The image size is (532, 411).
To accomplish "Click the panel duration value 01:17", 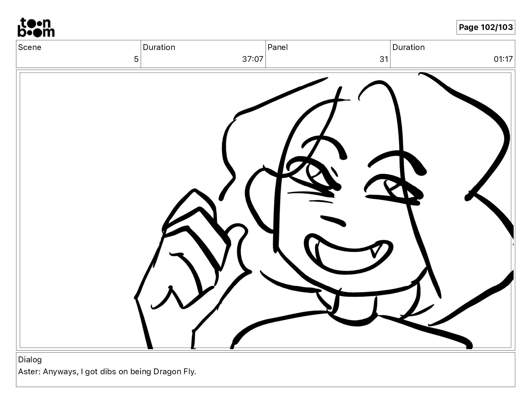I will coord(503,59).
